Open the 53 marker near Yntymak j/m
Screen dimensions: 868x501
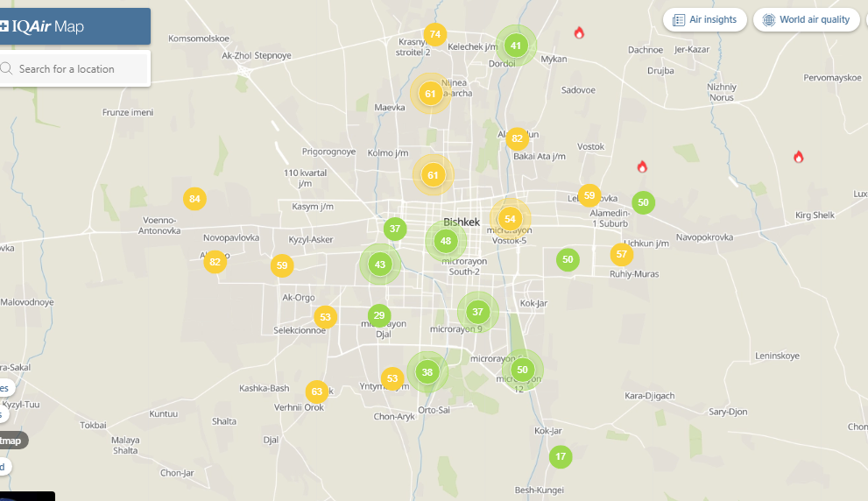tap(392, 378)
